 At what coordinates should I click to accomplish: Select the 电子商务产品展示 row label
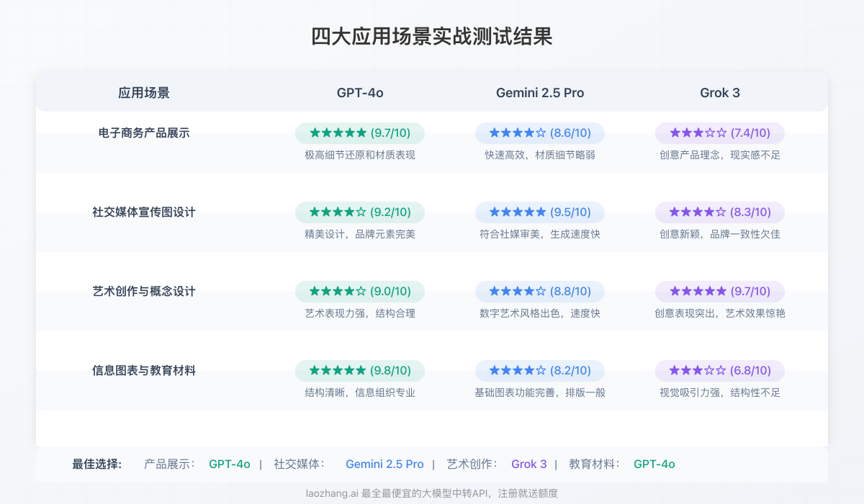click(x=144, y=133)
